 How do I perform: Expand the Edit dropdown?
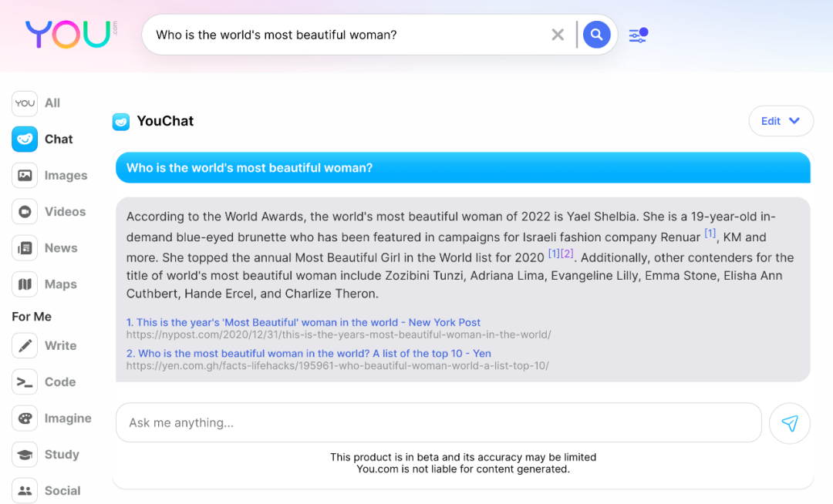click(x=781, y=121)
